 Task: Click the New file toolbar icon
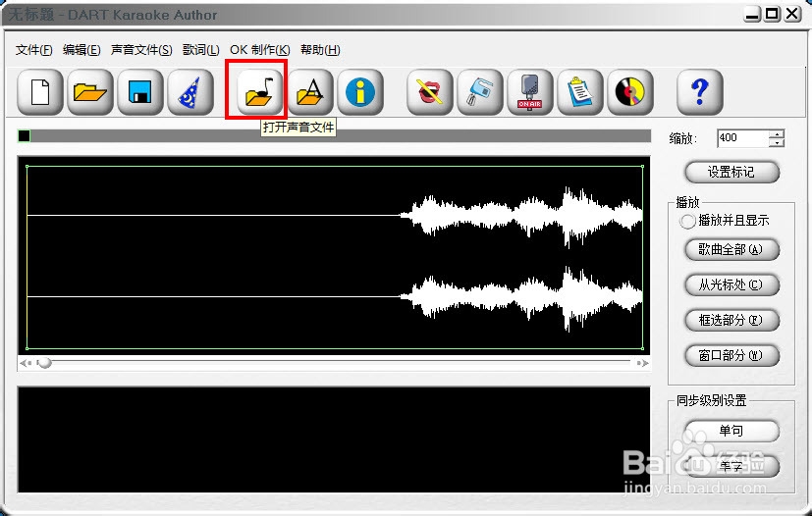point(40,91)
